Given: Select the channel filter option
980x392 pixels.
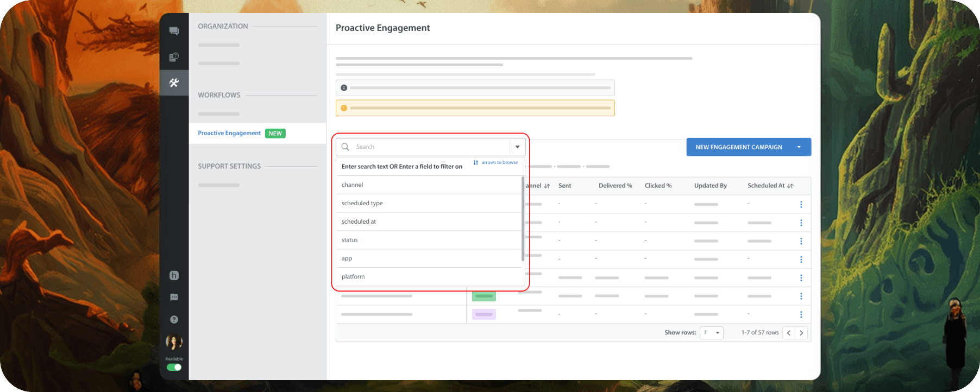Looking at the screenshot, I should pyautogui.click(x=429, y=185).
